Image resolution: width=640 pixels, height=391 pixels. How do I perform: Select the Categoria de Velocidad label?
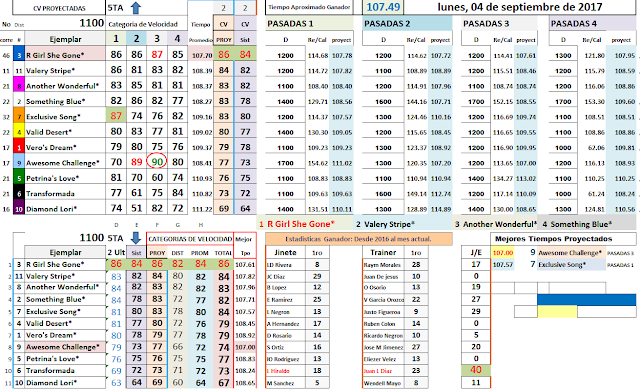(x=143, y=24)
